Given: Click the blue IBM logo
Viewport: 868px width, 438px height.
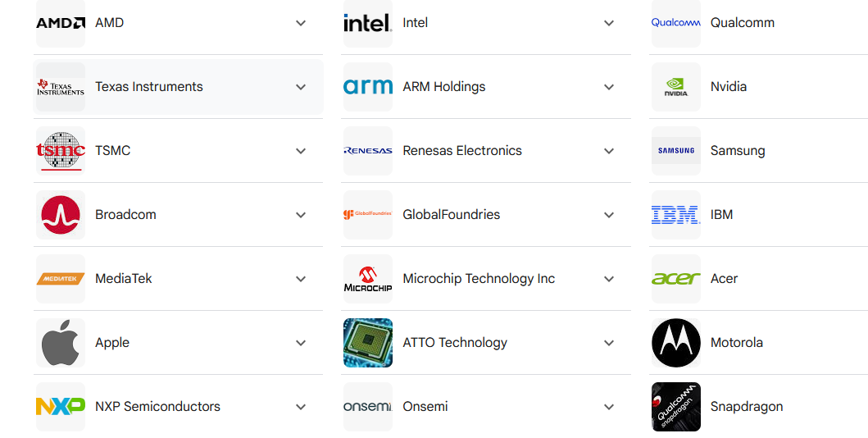Looking at the screenshot, I should [x=676, y=215].
